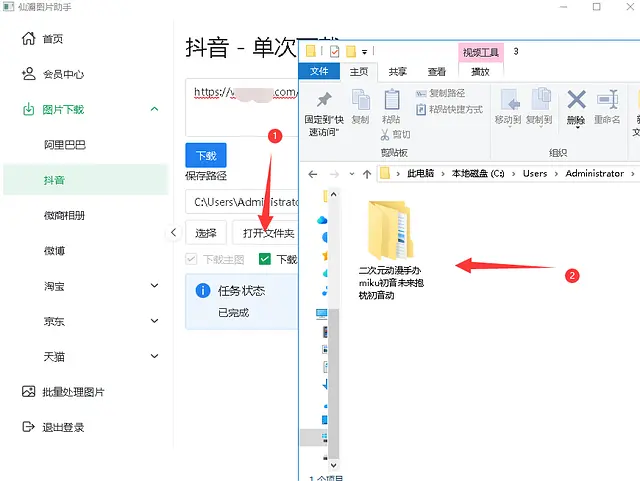Click 本地磁盘 (C:) breadcrumb
640x481 pixels.
pos(478,174)
